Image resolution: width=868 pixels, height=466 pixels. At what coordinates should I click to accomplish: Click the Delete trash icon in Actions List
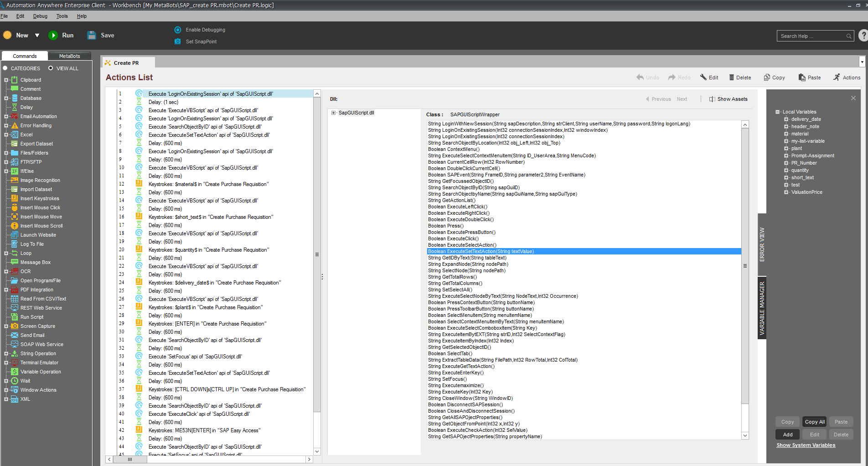[x=732, y=78]
